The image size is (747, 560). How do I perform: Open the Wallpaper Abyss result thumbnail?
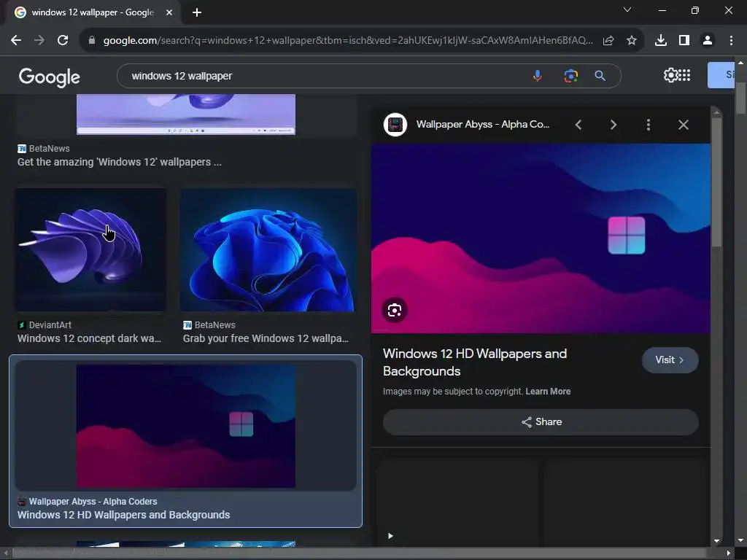186,426
